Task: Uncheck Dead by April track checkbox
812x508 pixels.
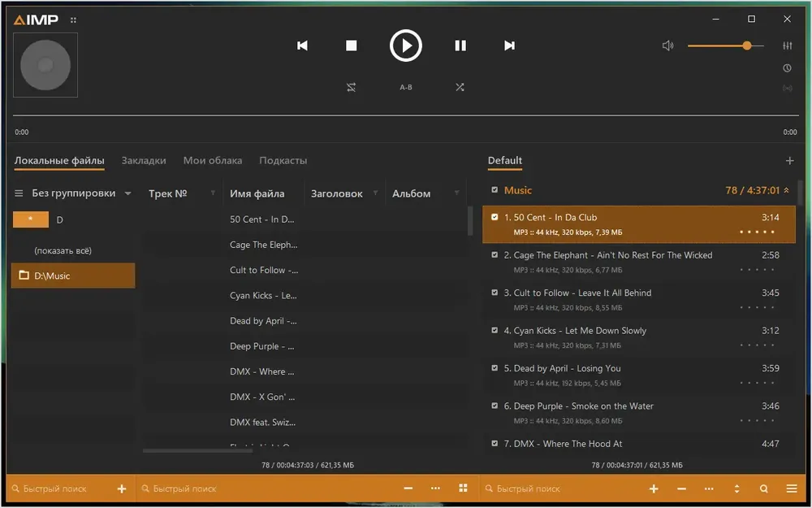Action: 495,368
